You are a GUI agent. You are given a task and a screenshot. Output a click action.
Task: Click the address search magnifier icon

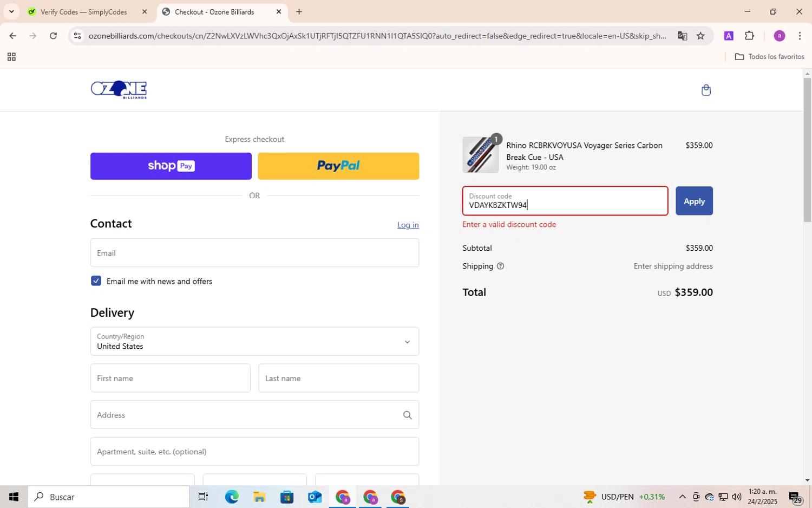(x=407, y=415)
